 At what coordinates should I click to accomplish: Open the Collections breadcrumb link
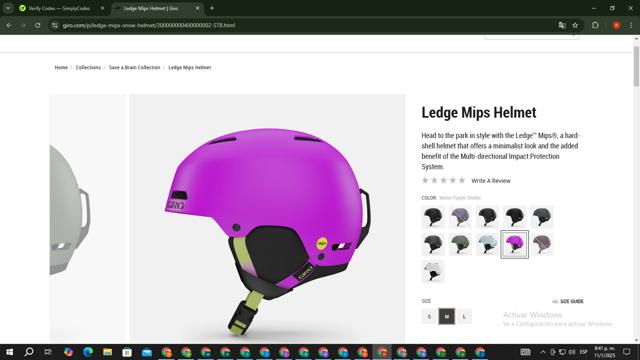pos(88,67)
